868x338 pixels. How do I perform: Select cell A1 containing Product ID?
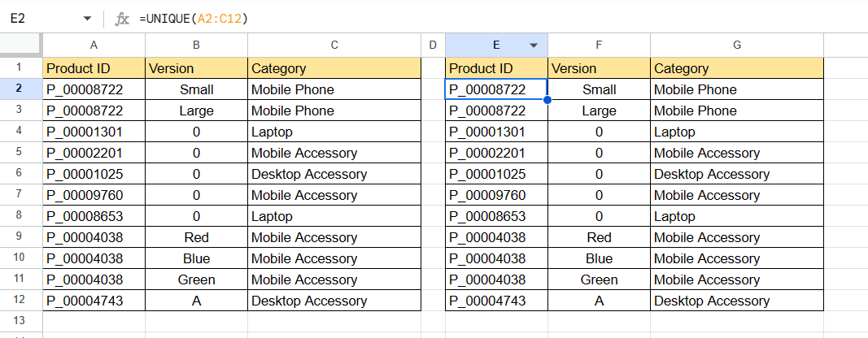pyautogui.click(x=94, y=68)
